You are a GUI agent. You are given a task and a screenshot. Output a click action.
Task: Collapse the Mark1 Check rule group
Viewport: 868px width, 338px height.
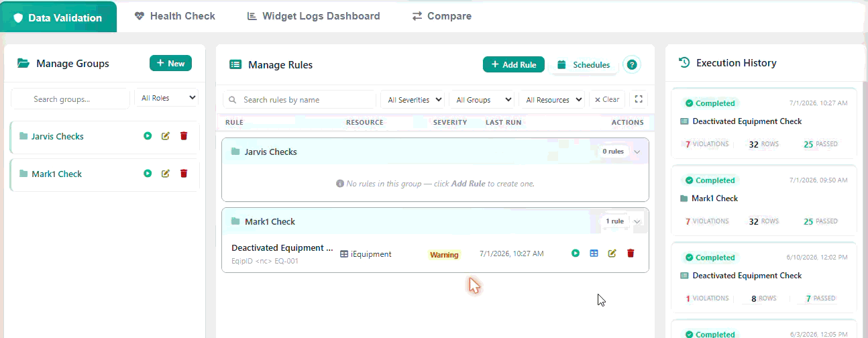click(637, 221)
